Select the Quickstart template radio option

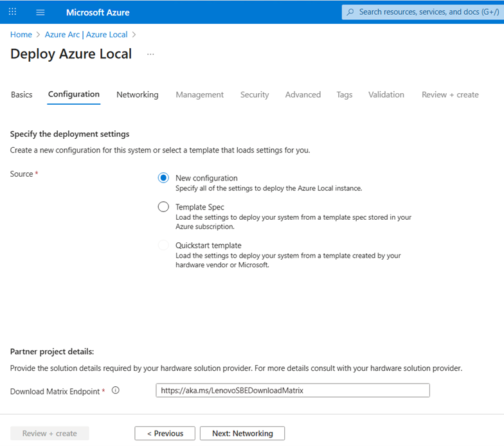click(x=163, y=245)
